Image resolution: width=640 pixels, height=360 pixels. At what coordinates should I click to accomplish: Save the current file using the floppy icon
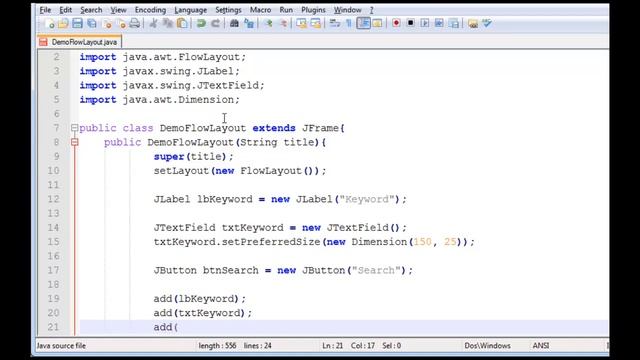pyautogui.click(x=77, y=23)
